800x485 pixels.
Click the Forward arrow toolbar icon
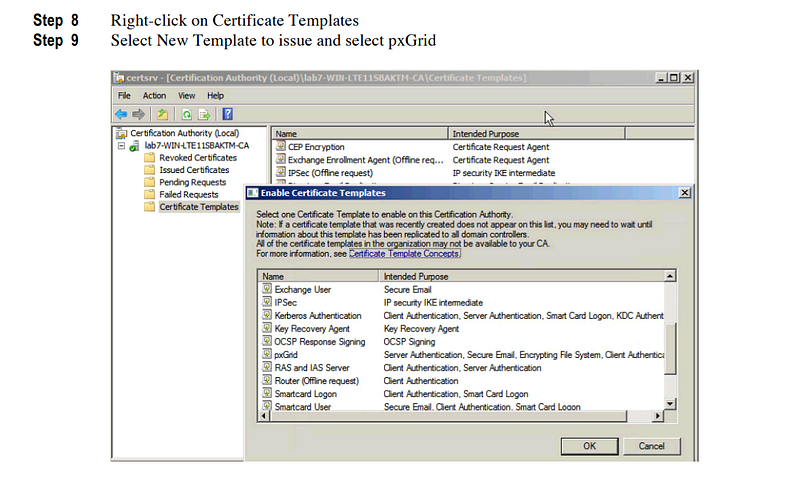(x=139, y=114)
